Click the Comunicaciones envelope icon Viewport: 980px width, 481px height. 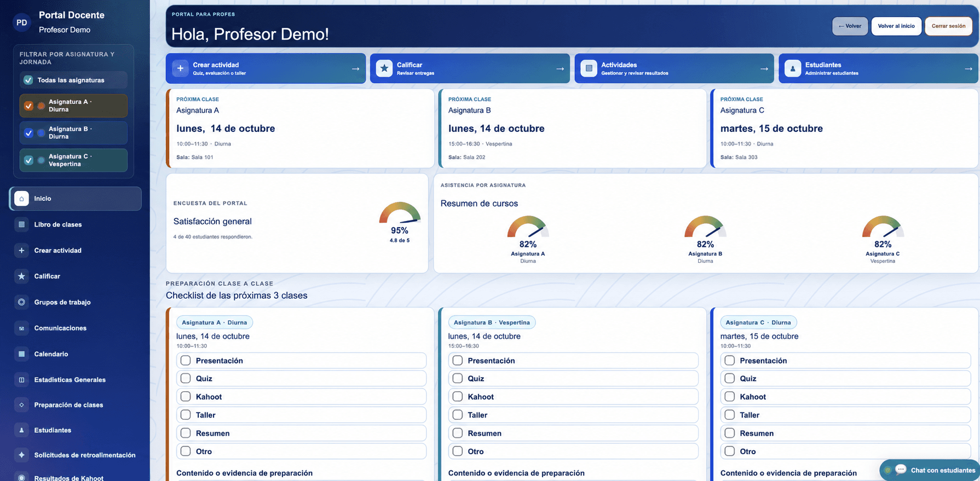click(21, 328)
